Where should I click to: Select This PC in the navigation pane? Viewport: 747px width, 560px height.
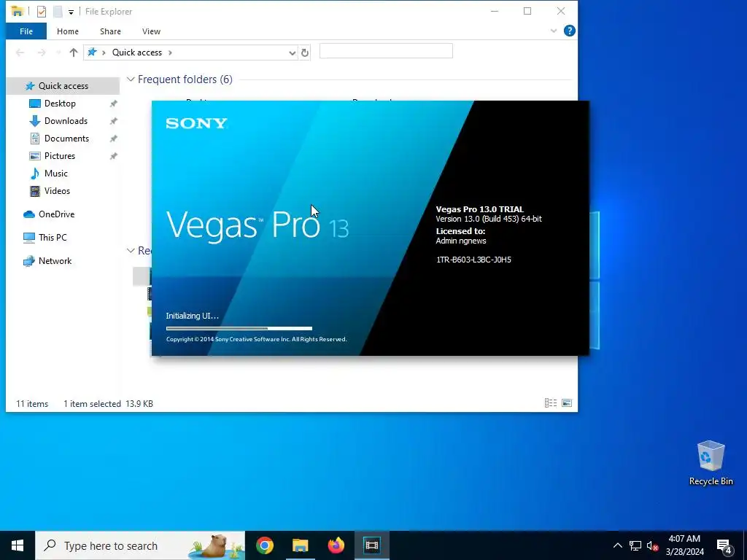(x=53, y=238)
